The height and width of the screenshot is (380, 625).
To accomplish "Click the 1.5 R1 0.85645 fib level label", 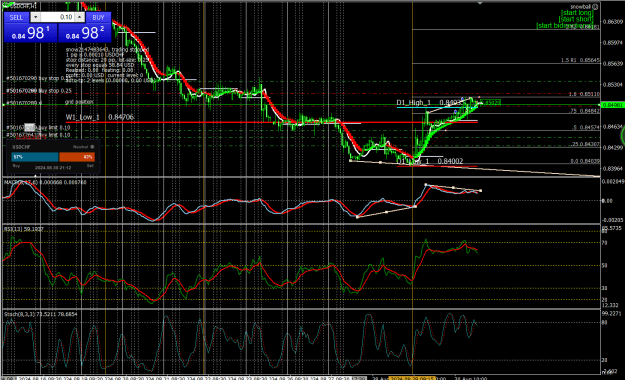I will pyautogui.click(x=580, y=60).
